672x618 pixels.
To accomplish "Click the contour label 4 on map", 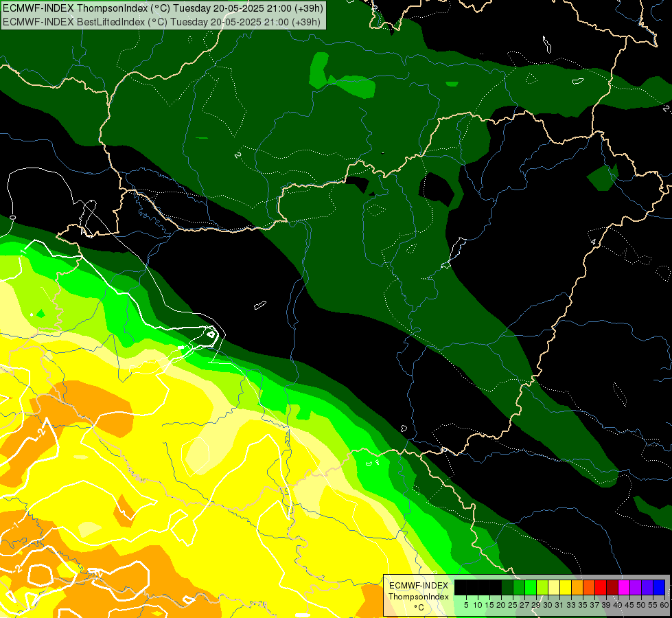I will tap(594, 242).
